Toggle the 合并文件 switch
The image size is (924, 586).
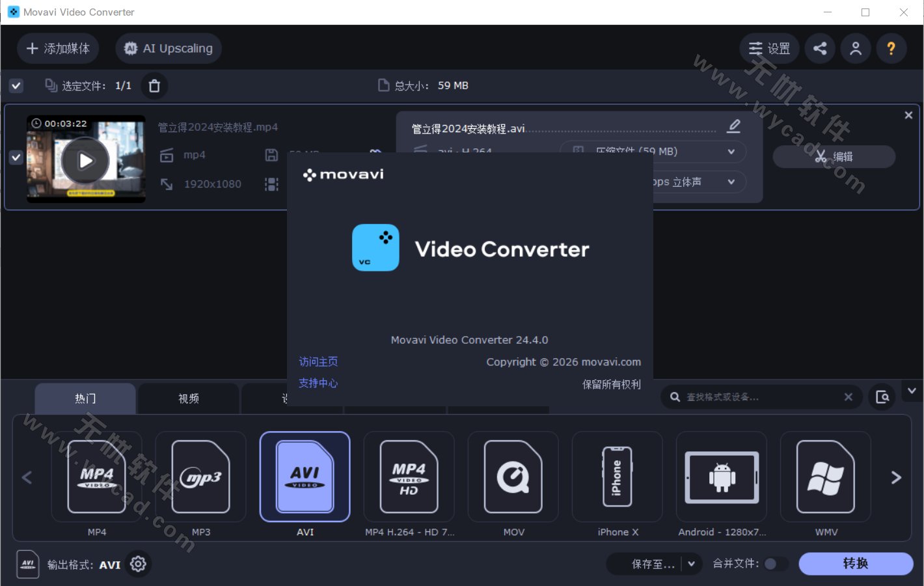click(776, 564)
